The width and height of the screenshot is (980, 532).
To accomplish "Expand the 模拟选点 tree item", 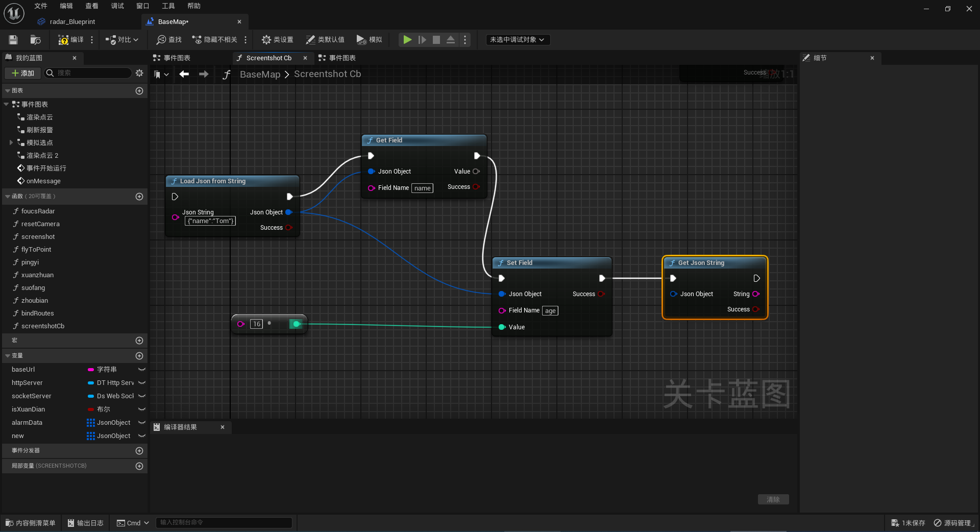I will point(11,143).
